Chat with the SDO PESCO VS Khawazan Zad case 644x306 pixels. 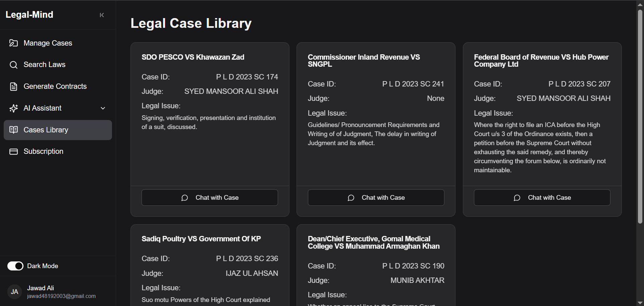coord(210,198)
